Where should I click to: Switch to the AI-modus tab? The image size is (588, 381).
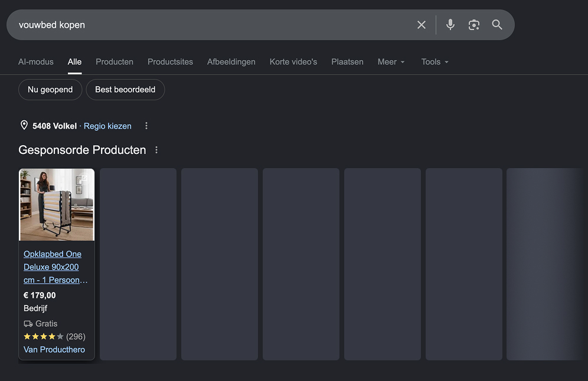tap(36, 62)
